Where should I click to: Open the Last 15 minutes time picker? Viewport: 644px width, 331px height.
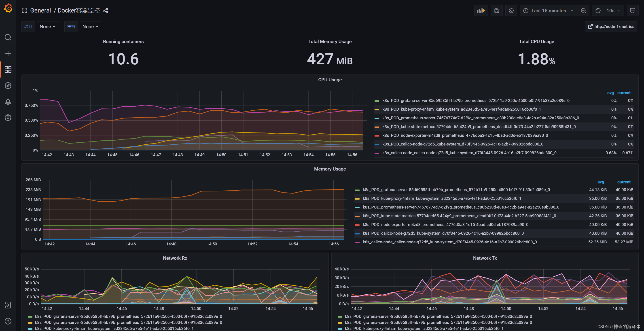(549, 11)
